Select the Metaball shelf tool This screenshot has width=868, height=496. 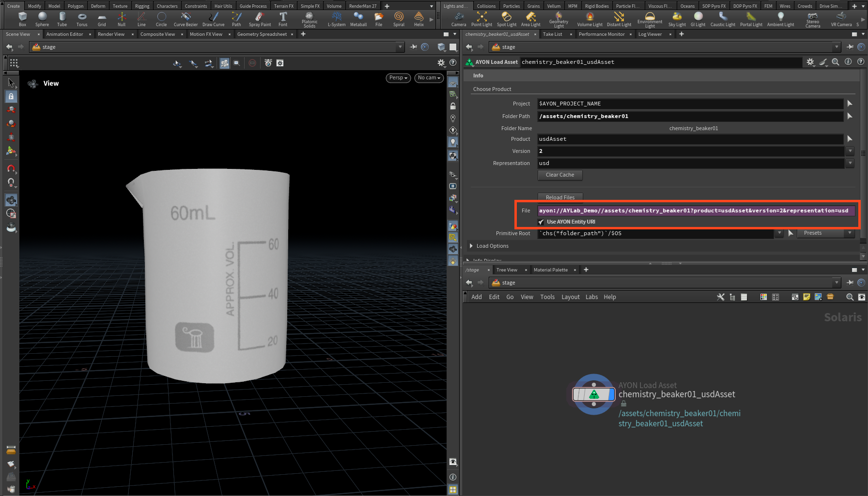coord(358,19)
